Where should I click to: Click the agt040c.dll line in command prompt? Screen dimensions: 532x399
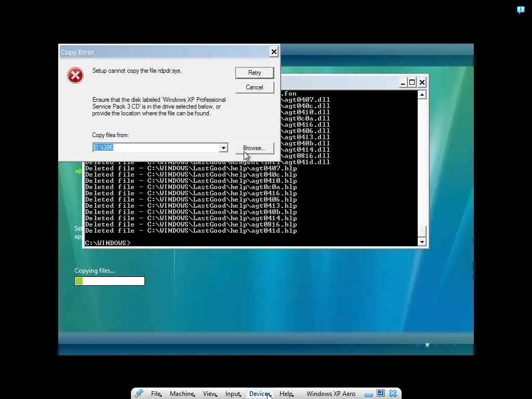(x=305, y=106)
